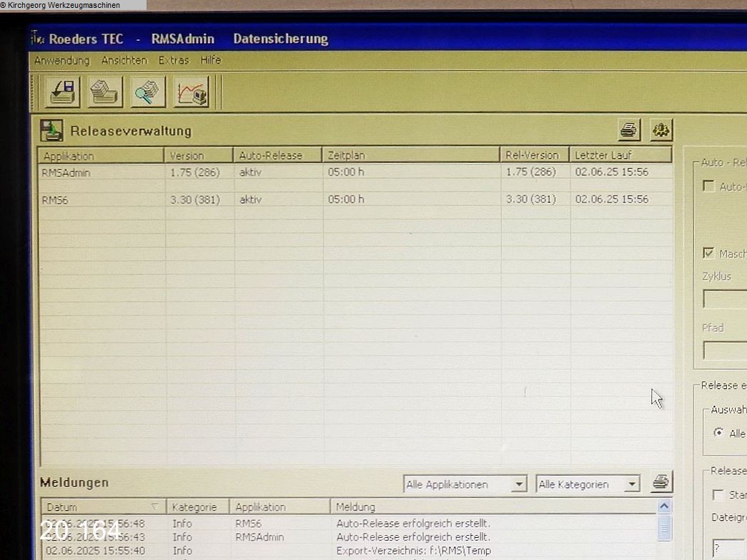Click the gear settings icon in Releaseverwaltung
Image resolution: width=747 pixels, height=560 pixels.
pyautogui.click(x=661, y=130)
